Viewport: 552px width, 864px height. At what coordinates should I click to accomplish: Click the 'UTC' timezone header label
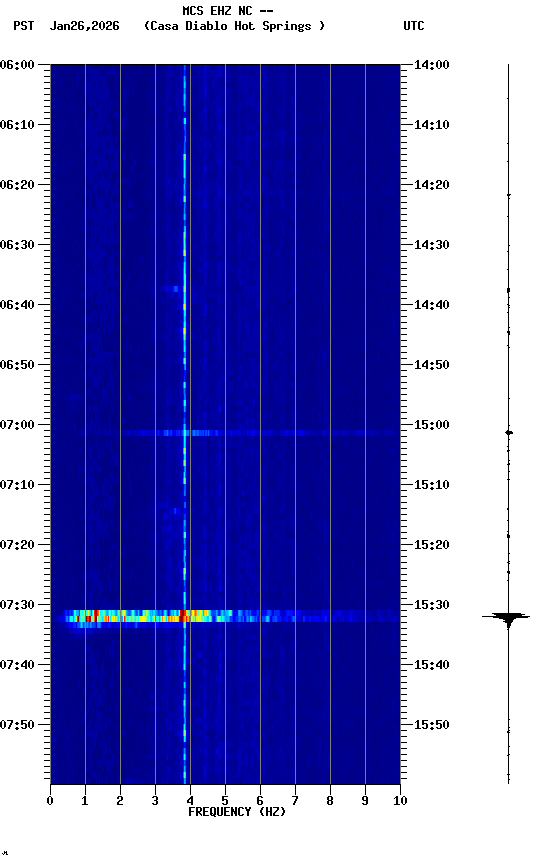tap(414, 26)
